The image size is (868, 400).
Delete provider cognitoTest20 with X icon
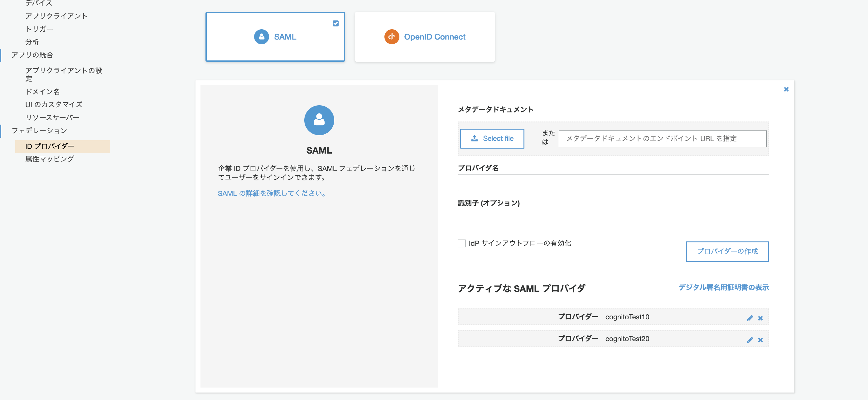760,340
